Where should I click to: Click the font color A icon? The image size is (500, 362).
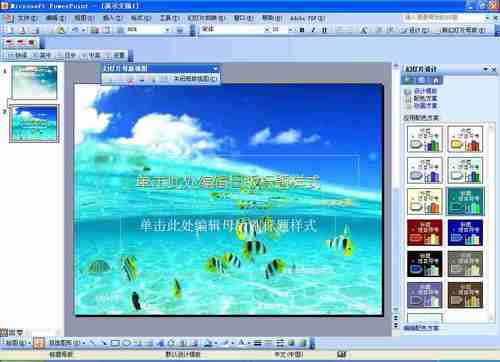242,343
